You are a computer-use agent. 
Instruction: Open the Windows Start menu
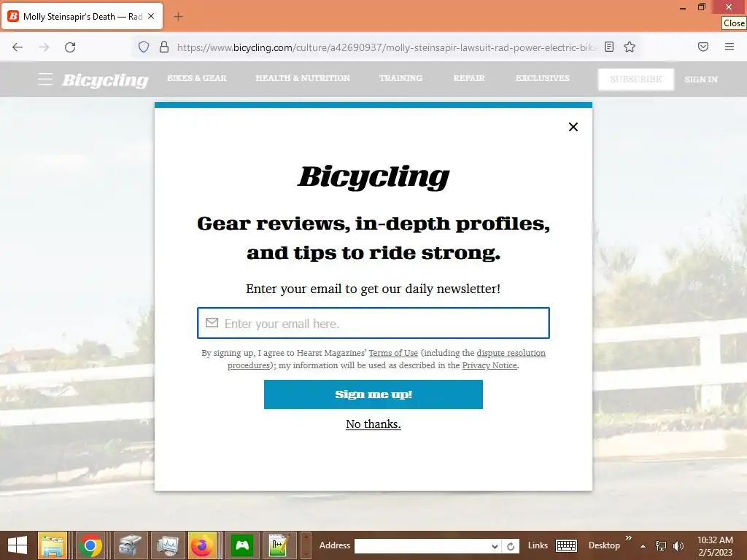[x=18, y=545]
